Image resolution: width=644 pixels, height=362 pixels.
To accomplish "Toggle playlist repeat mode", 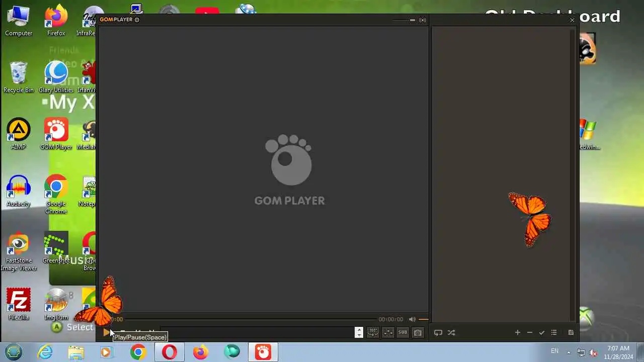I will [438, 332].
